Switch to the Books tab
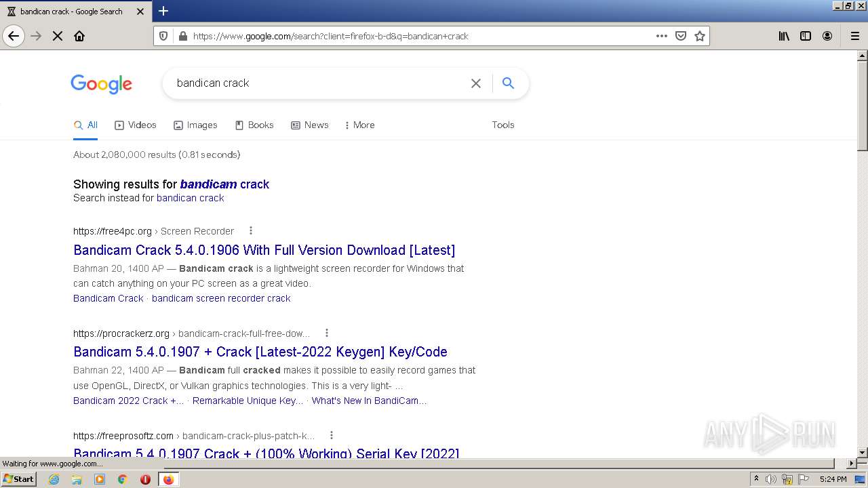 point(254,125)
